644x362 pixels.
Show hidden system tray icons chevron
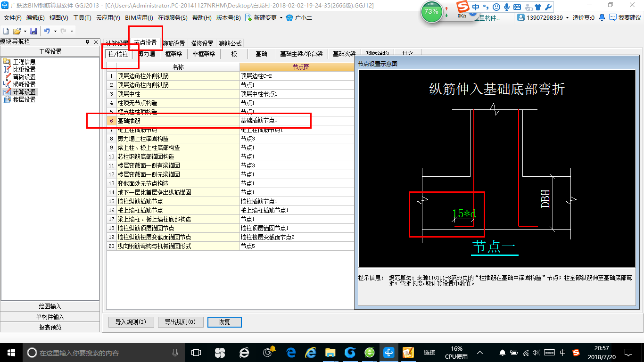pos(480,352)
